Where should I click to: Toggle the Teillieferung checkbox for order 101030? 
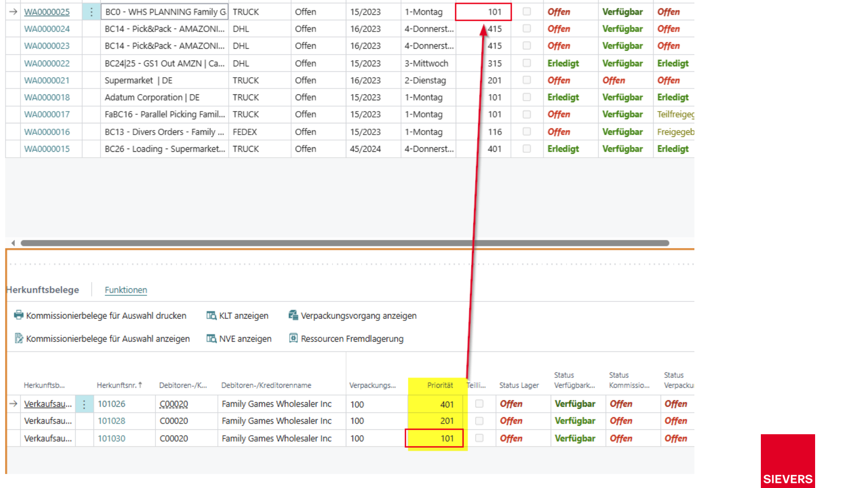pos(479,438)
